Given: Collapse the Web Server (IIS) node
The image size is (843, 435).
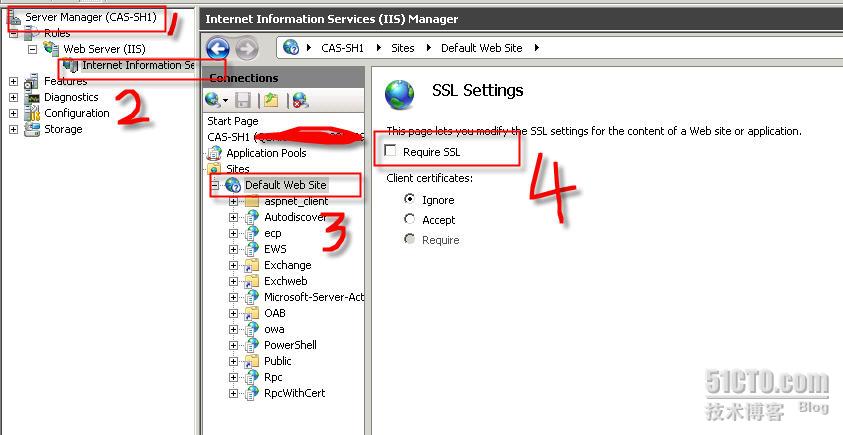Looking at the screenshot, I should (33, 49).
